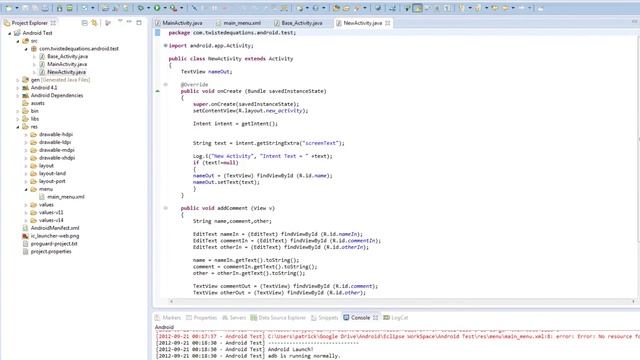Open the Servers tab
The image size is (640, 360).
234,318
